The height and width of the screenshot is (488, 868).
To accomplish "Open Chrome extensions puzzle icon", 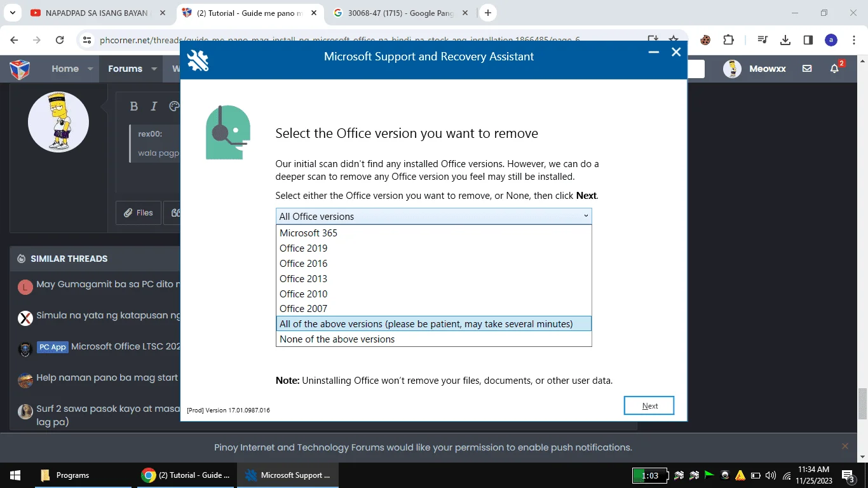I will pos(728,40).
